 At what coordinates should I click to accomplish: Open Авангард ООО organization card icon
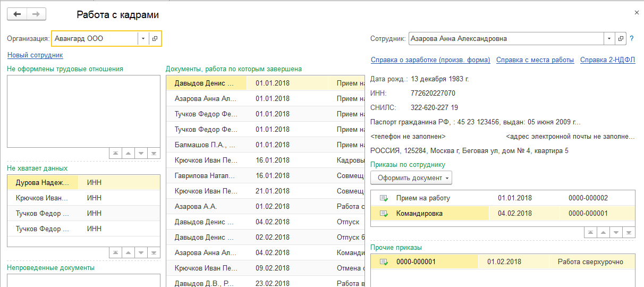(154, 38)
